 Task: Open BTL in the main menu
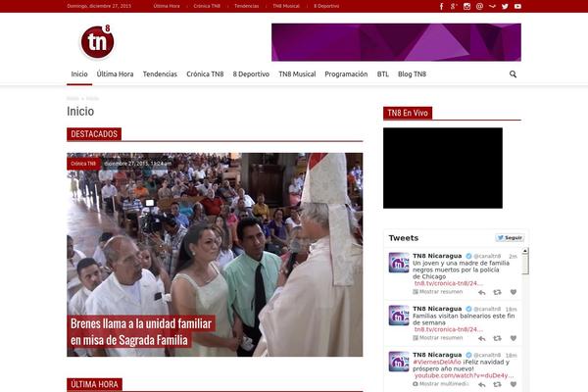pyautogui.click(x=383, y=74)
